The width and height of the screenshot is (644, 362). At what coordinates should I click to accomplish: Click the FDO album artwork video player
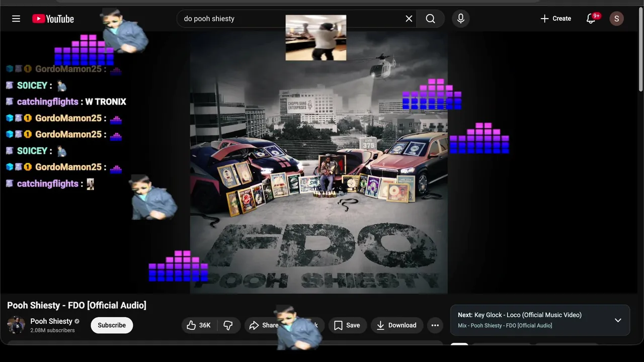click(x=319, y=162)
